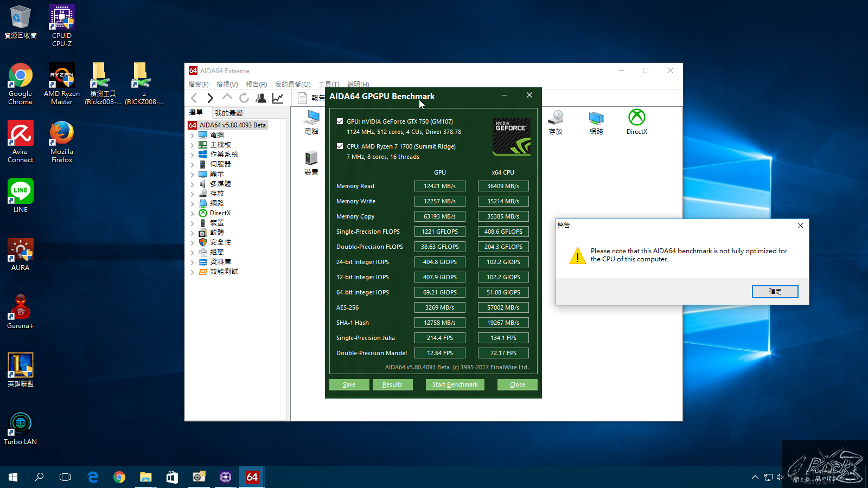Image resolution: width=868 pixels, height=488 pixels.
Task: Uncheck the GPU nVIDIA GeForce GTX 750 checkbox
Action: 340,121
